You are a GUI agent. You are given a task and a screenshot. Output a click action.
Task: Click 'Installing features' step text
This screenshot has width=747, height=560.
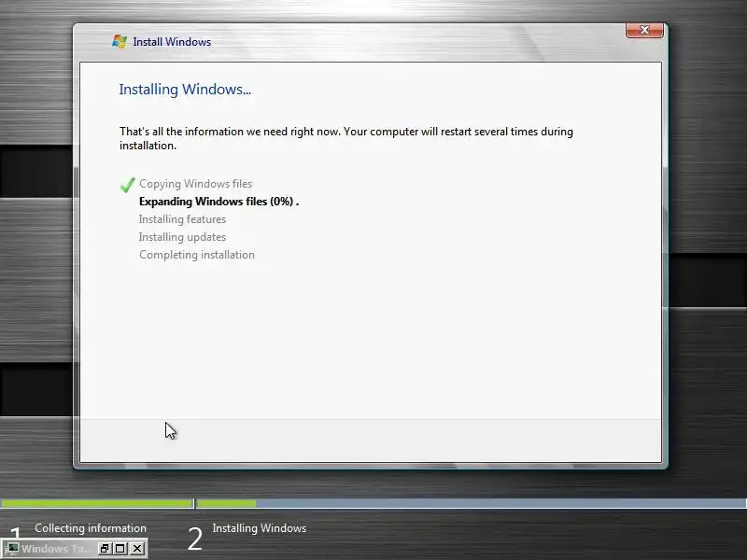tap(182, 219)
